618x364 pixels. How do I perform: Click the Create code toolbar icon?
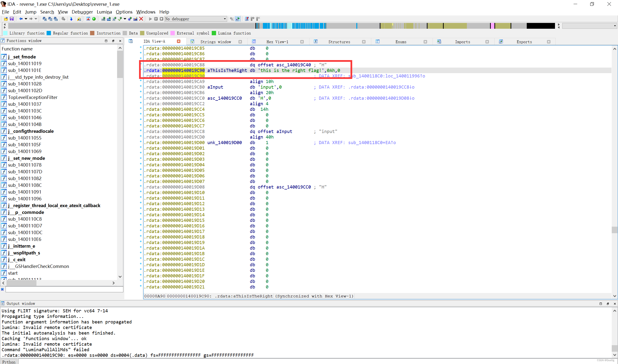click(103, 19)
